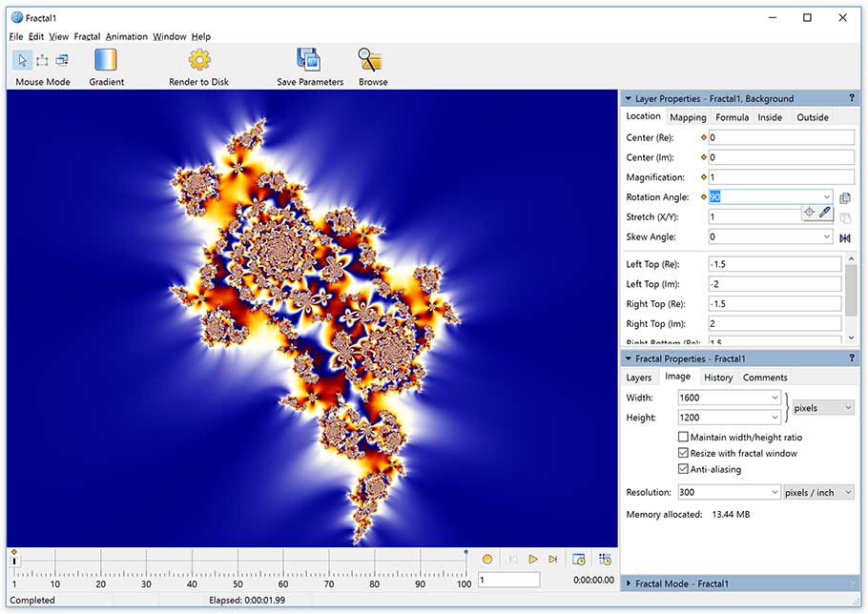Click the Stretch (X/Y) input field
The width and height of the screenshot is (868, 614).
point(755,216)
